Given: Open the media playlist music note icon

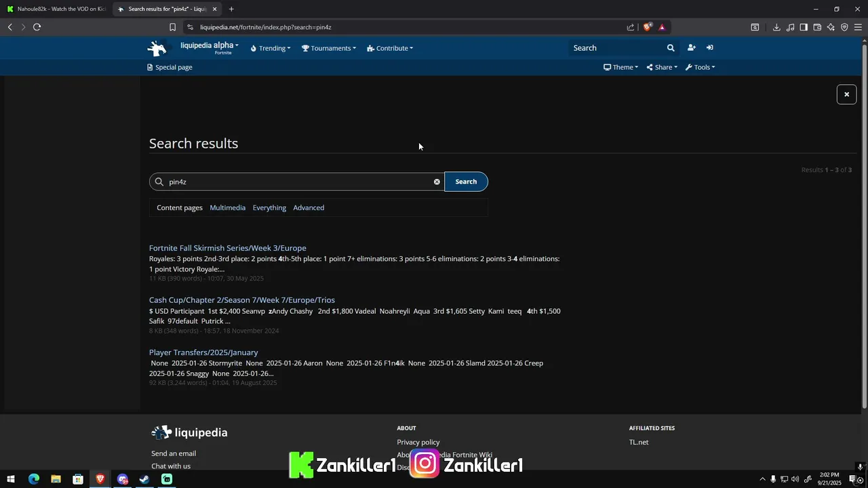Looking at the screenshot, I should [790, 27].
